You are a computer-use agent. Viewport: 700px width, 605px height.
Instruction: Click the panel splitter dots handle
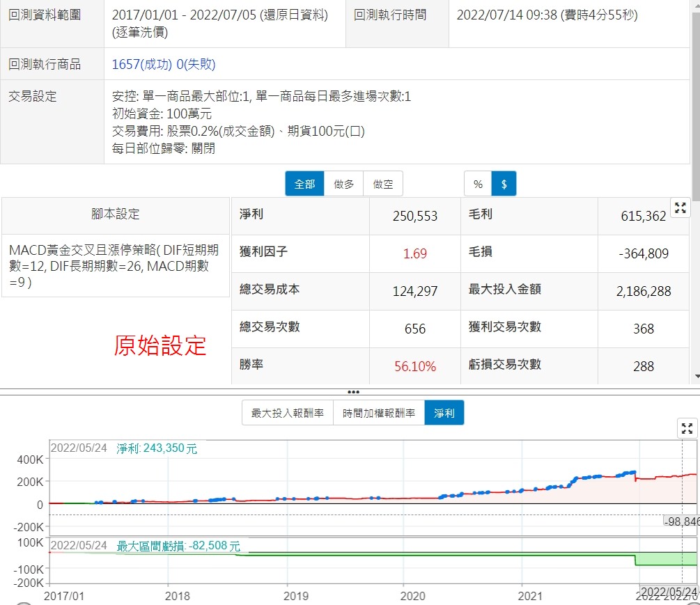click(x=353, y=392)
